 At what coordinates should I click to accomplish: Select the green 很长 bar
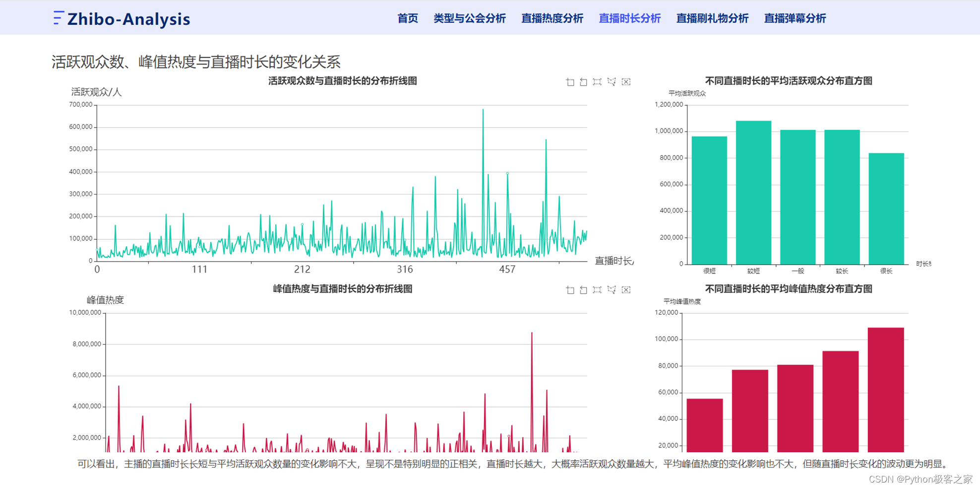[886, 209]
